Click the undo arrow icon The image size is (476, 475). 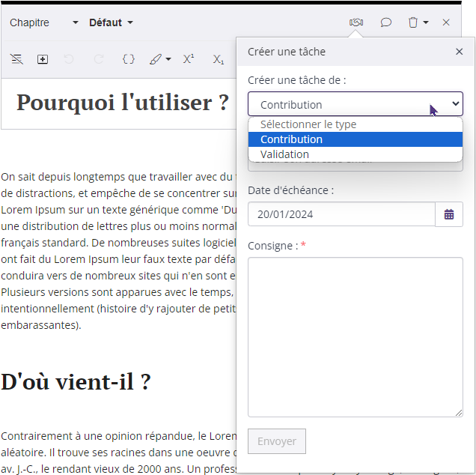click(69, 59)
